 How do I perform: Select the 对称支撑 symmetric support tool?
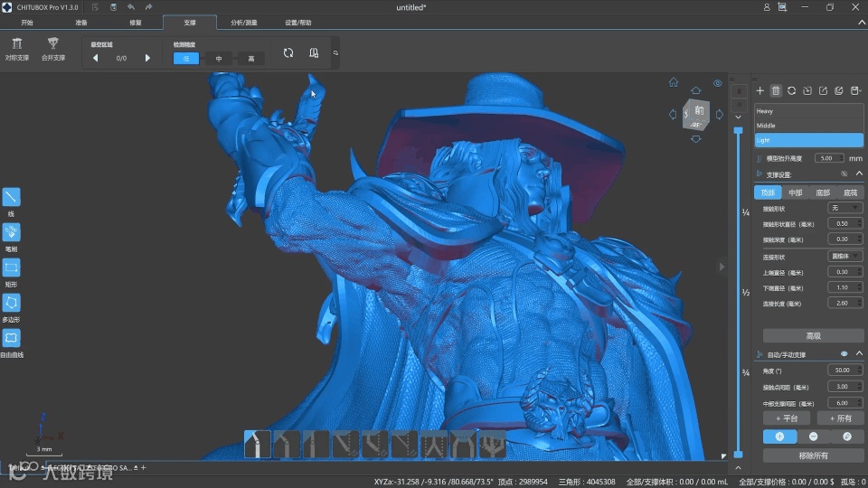[16, 49]
